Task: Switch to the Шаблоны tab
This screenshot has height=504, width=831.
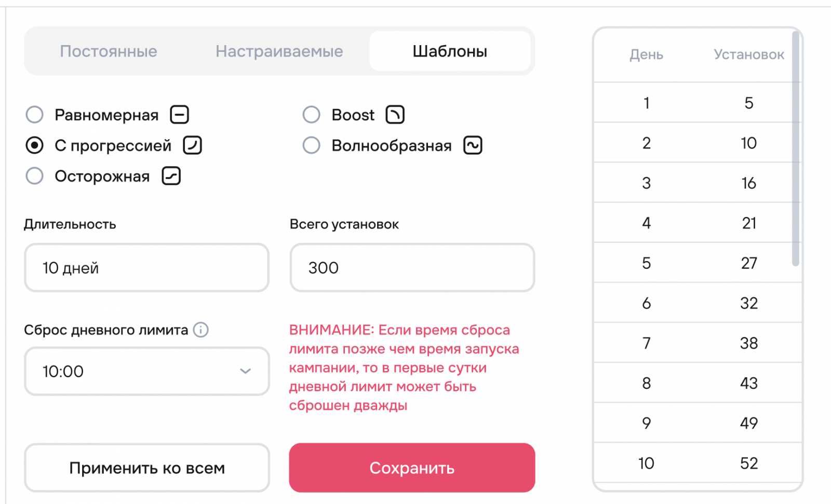Action: 450,51
